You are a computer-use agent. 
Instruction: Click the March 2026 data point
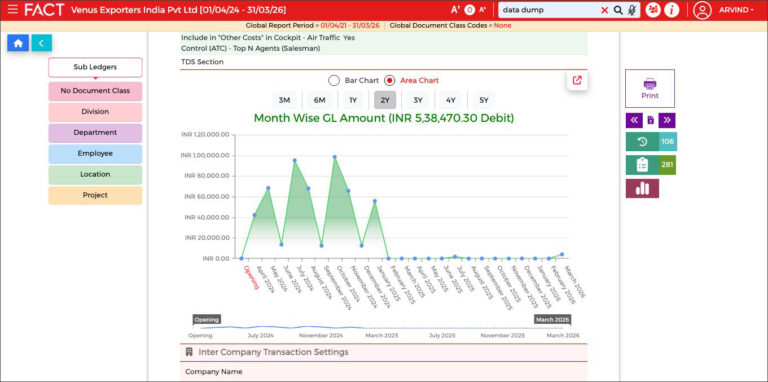click(x=562, y=254)
